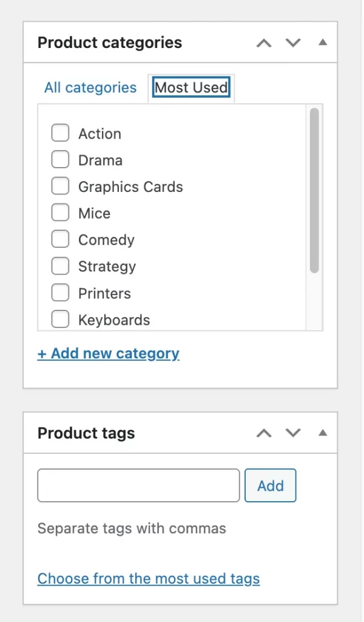Enable the Mice category checkbox
This screenshot has height=622, width=364.
tap(60, 213)
